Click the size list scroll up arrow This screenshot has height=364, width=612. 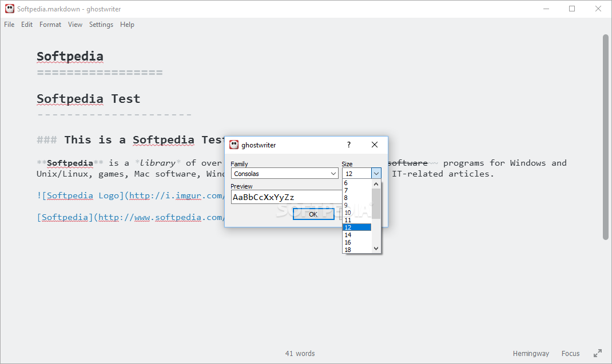point(376,184)
